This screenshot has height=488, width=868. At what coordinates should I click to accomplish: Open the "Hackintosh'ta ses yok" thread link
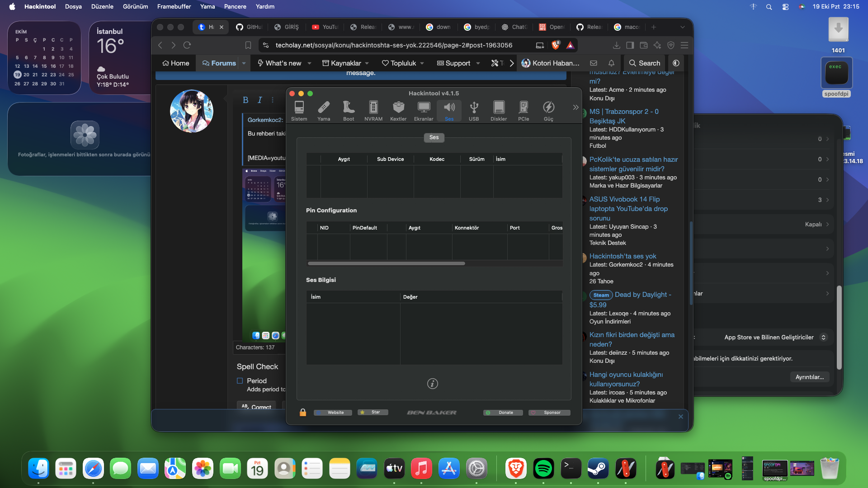tap(623, 256)
